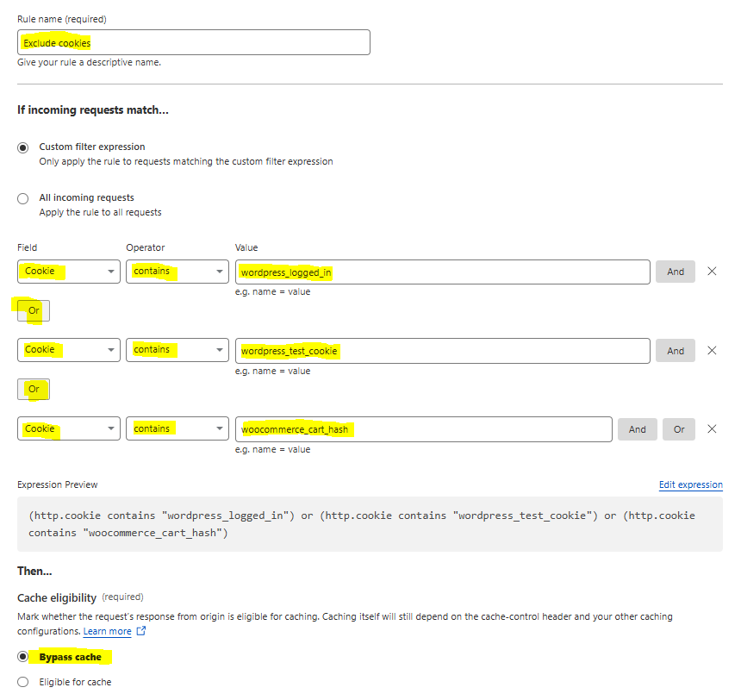Remove the wordpress_test_cookie condition row
This screenshot has width=741, height=700.
[712, 351]
